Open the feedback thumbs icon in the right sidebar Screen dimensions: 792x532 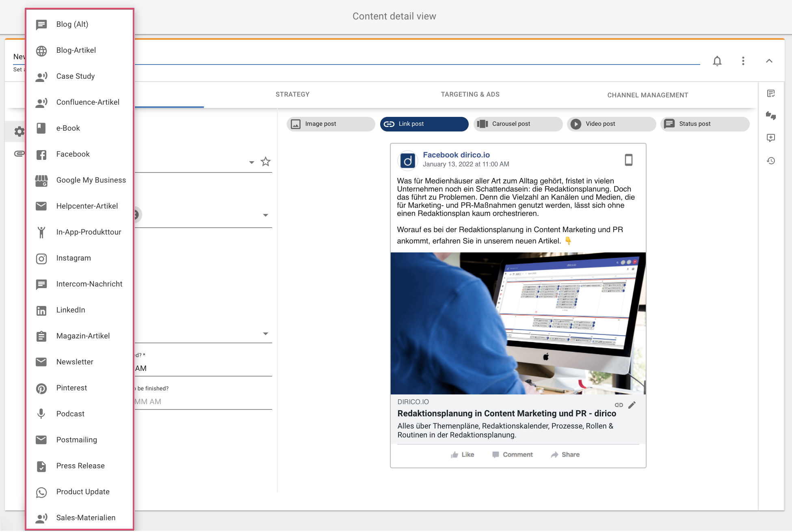pos(771,116)
